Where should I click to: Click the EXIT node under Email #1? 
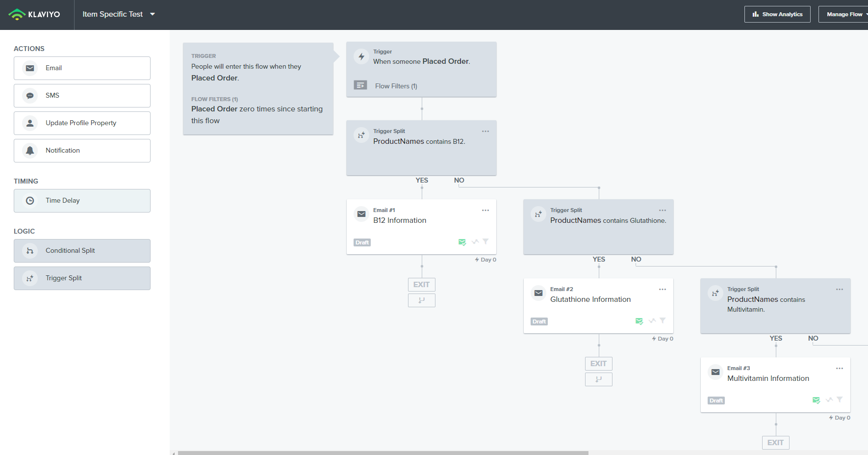pos(422,285)
